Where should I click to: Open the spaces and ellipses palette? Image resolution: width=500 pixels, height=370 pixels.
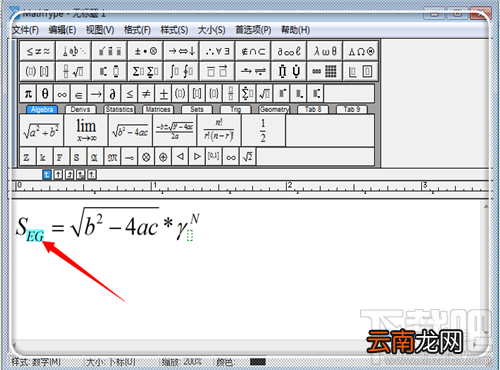(74, 51)
